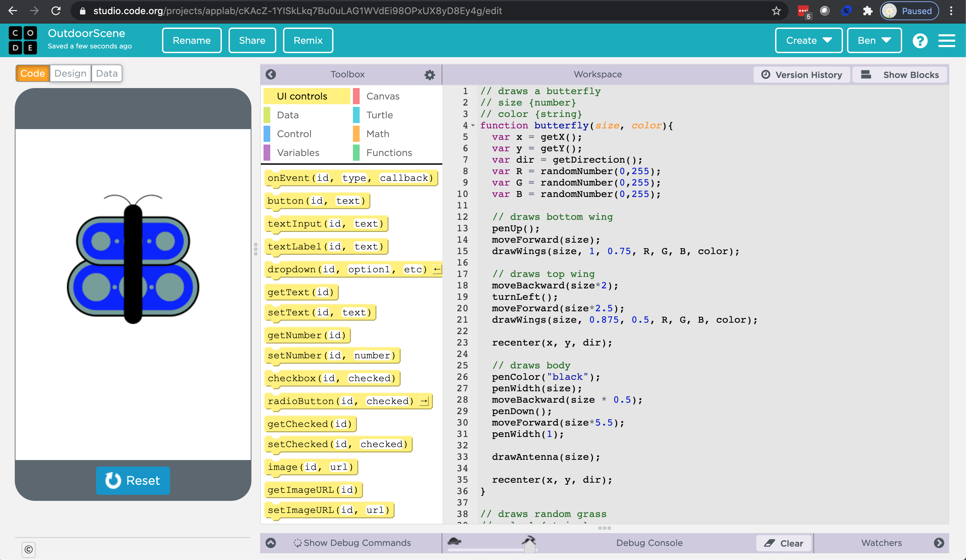Toggle the Design tab view
Screen dimensions: 966x560
click(x=69, y=73)
